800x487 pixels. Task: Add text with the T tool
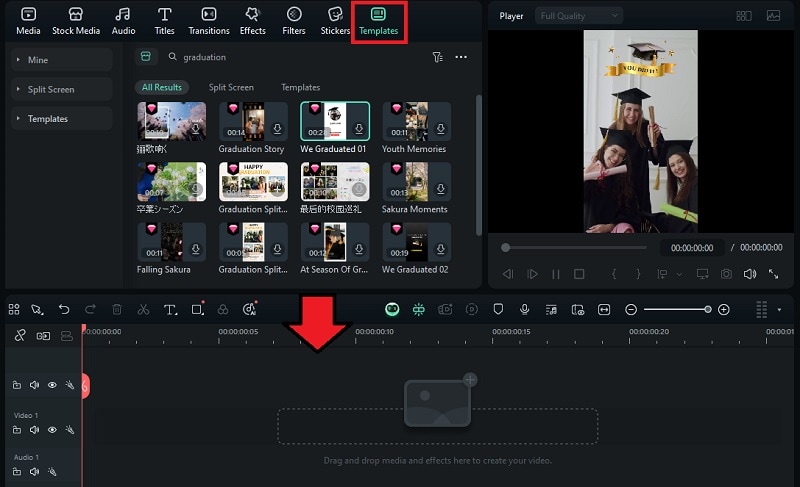tap(170, 310)
